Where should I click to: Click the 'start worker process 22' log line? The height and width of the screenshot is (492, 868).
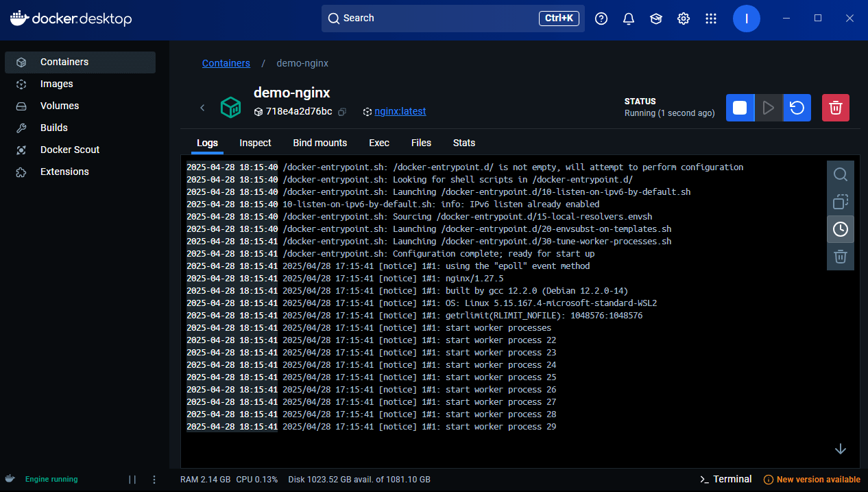point(371,340)
